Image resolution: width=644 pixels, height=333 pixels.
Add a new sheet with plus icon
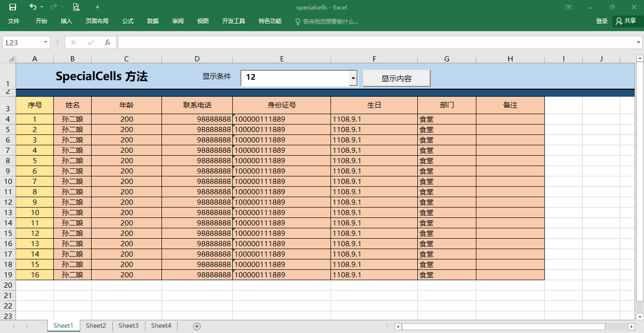pyautogui.click(x=197, y=326)
